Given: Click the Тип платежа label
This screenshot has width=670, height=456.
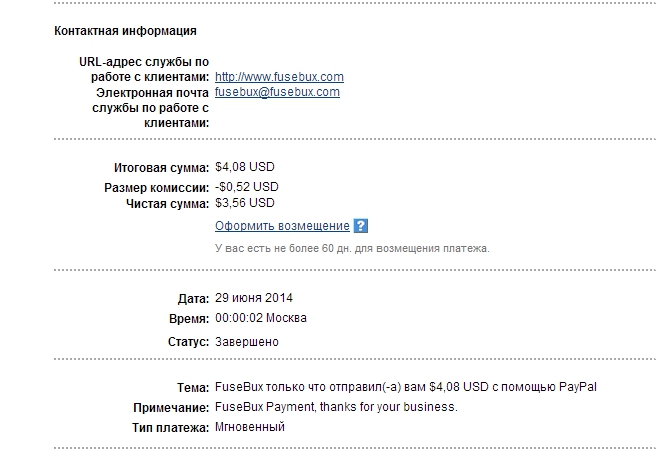Looking at the screenshot, I should (x=172, y=428).
